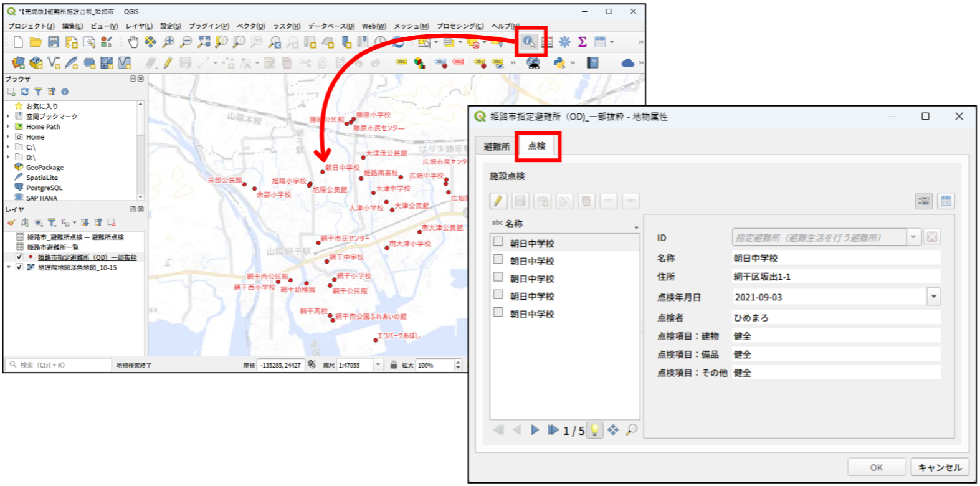The height and width of the screenshot is (486, 980).
Task: Open the ID combo box dropdown
Action: pos(913,237)
